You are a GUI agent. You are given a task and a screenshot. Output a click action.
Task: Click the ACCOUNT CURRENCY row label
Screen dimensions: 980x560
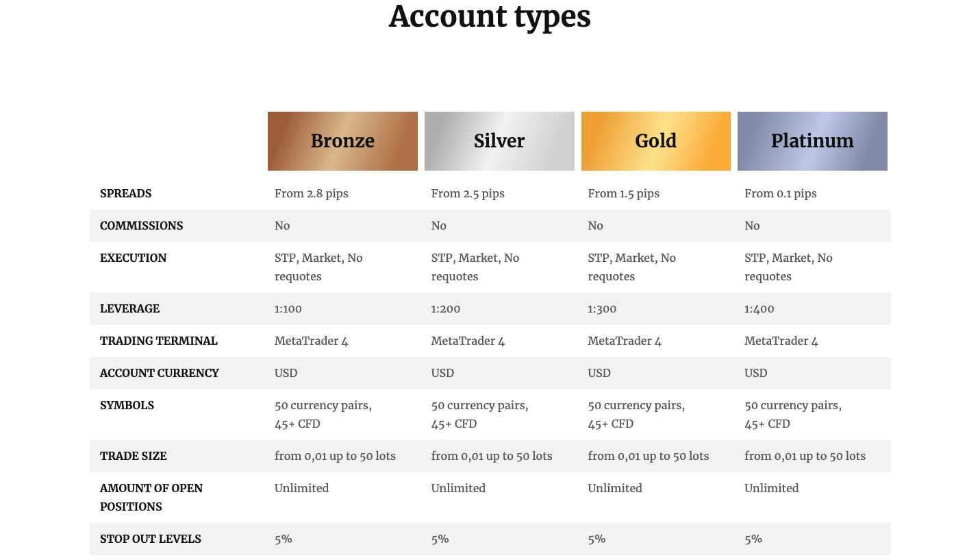click(x=160, y=373)
